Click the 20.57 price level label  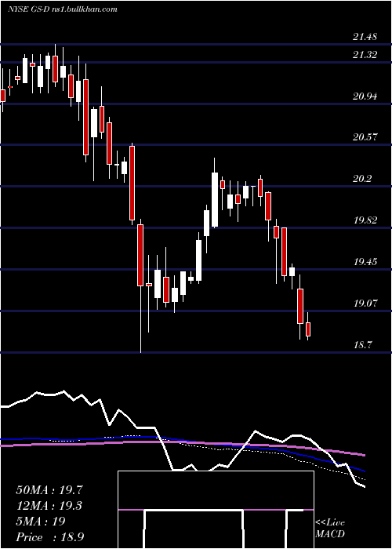[365, 137]
